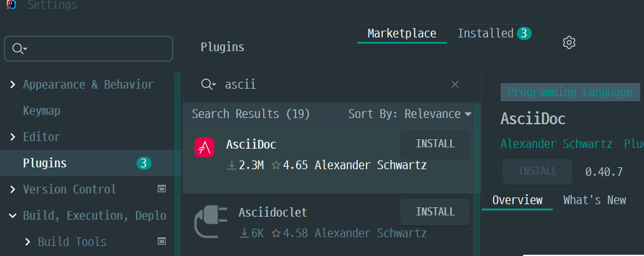Open the plugins gear settings icon

click(569, 42)
